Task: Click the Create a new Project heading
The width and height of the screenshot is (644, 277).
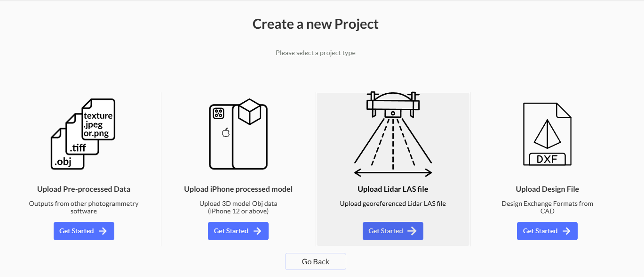Action: [315, 24]
